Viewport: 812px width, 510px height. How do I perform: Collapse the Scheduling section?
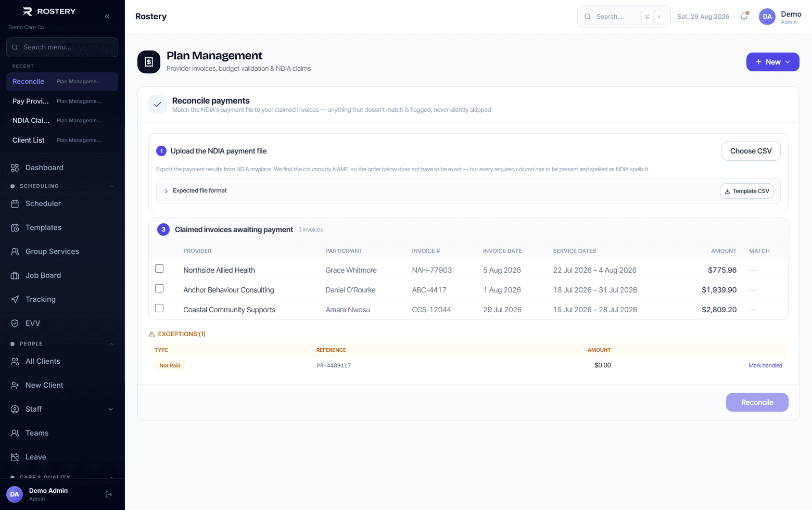pos(62,186)
